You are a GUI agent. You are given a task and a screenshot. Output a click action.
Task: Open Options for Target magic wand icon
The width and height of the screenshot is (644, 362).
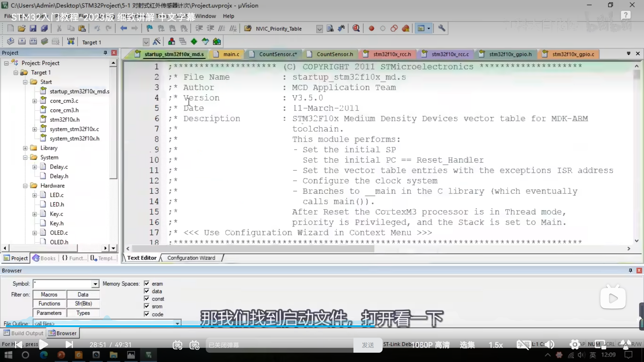(157, 42)
